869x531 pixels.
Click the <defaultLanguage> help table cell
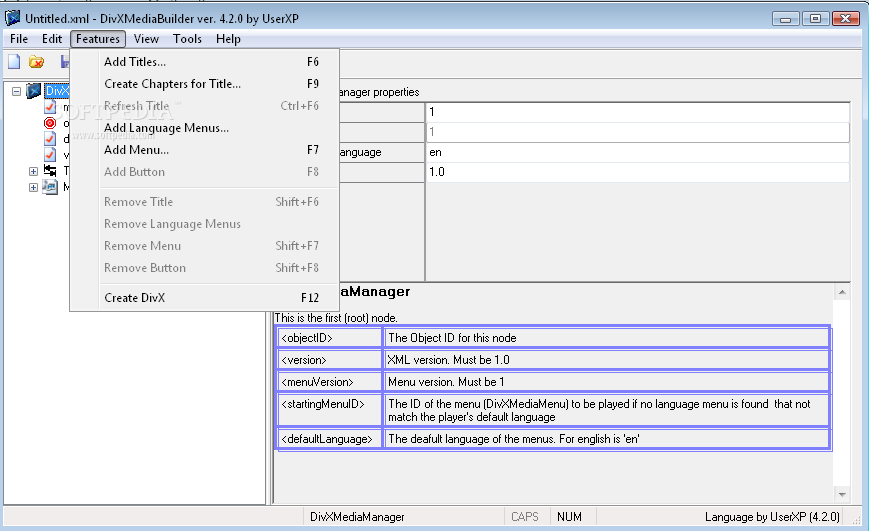point(329,439)
